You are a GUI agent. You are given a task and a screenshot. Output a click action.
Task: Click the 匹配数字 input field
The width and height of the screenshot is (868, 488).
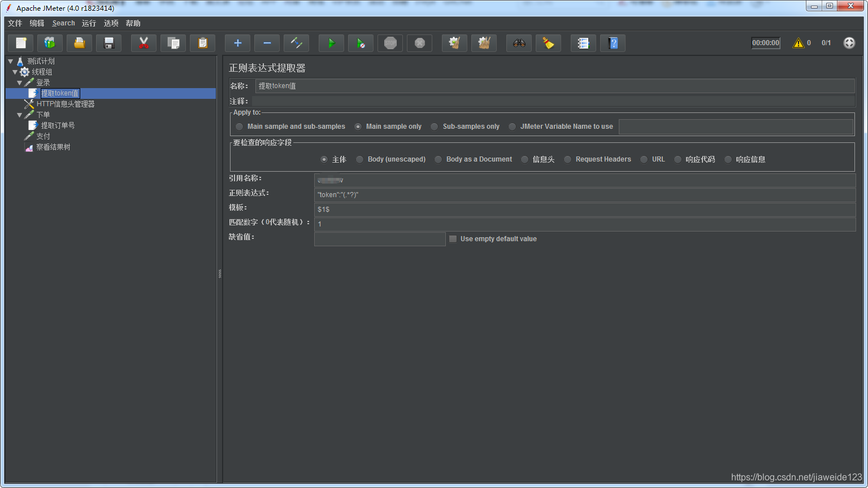(585, 224)
